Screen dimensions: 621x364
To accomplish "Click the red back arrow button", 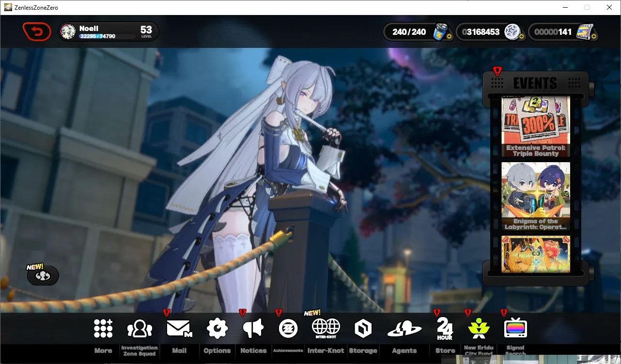I will tap(37, 32).
